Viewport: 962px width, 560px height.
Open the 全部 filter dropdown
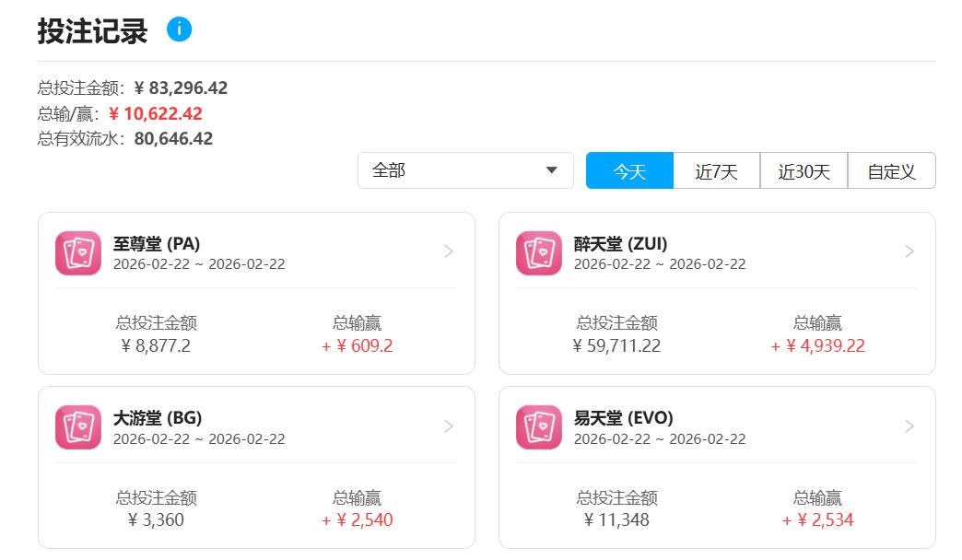click(x=465, y=170)
